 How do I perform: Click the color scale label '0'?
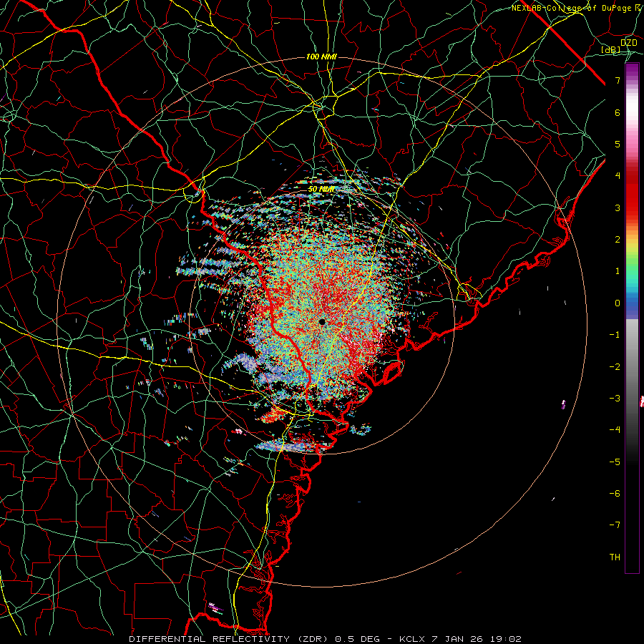pyautogui.click(x=618, y=303)
